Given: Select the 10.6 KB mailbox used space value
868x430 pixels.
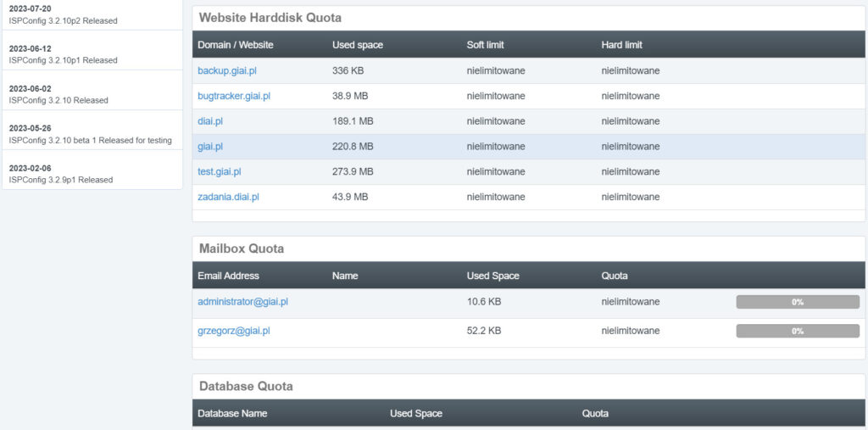Looking at the screenshot, I should [484, 302].
